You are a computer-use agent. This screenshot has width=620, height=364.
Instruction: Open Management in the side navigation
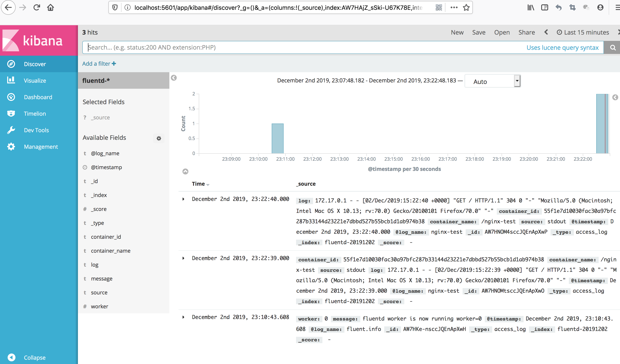39,147
